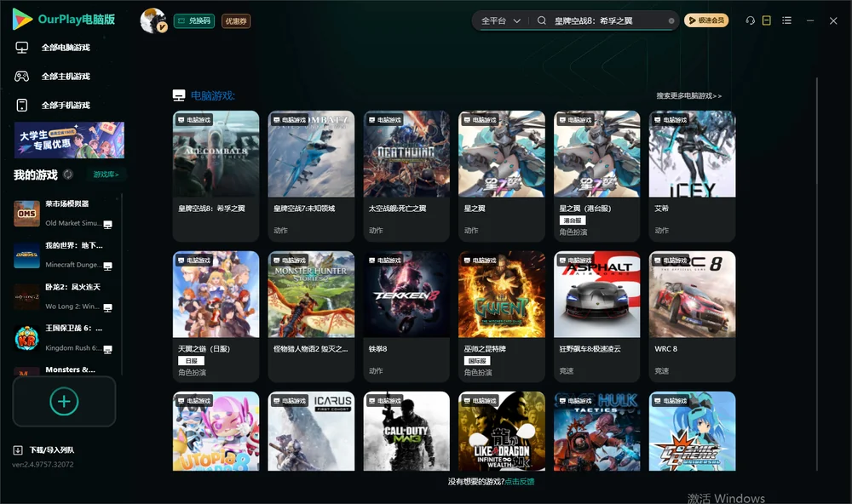
Task: Open customer service headset icon
Action: (750, 20)
